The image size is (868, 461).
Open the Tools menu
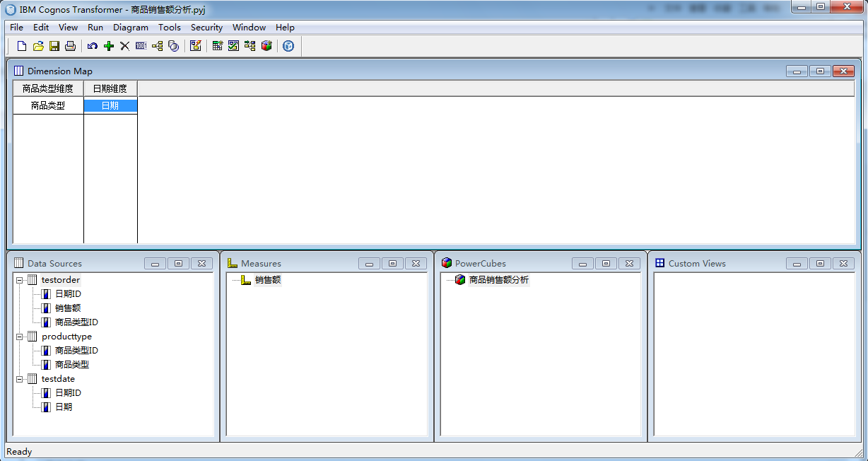point(170,28)
